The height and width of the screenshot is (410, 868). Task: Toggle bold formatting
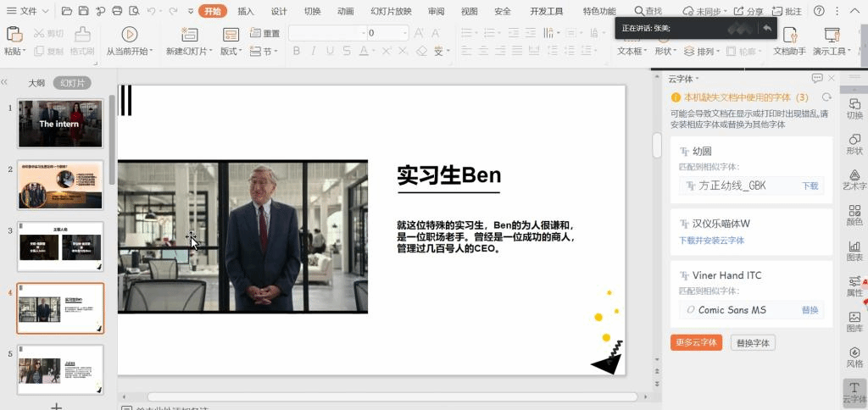pos(296,51)
